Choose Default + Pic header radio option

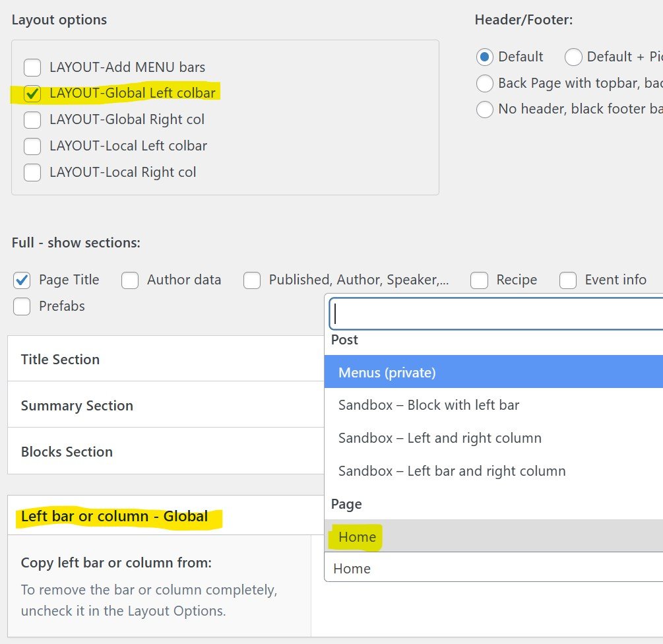click(573, 57)
